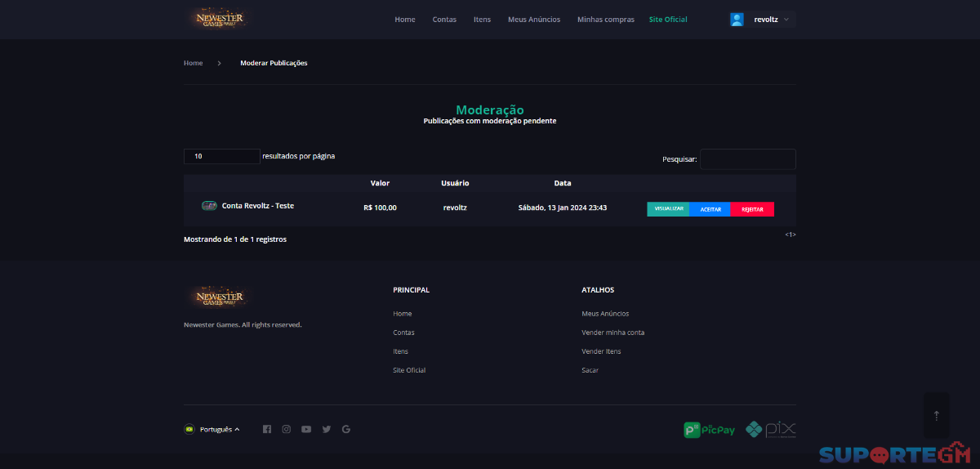Screen dimensions: 980x469
Task: Click the Mostrando de 1 de 1 registros text
Action: pos(235,239)
